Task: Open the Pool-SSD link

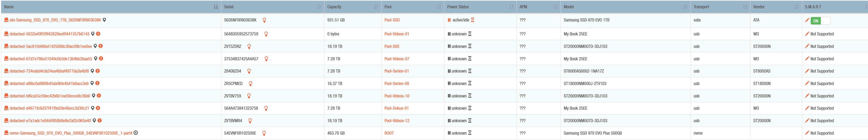Action: pyautogui.click(x=392, y=20)
